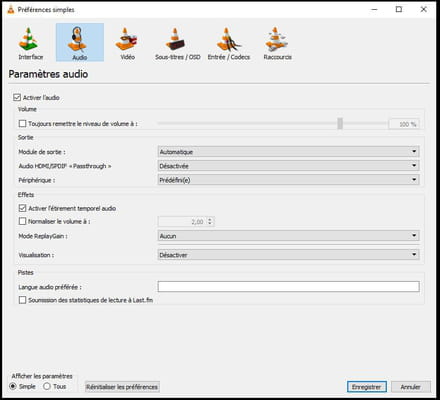Open the Mode ReplayGain dropdown

[288, 236]
